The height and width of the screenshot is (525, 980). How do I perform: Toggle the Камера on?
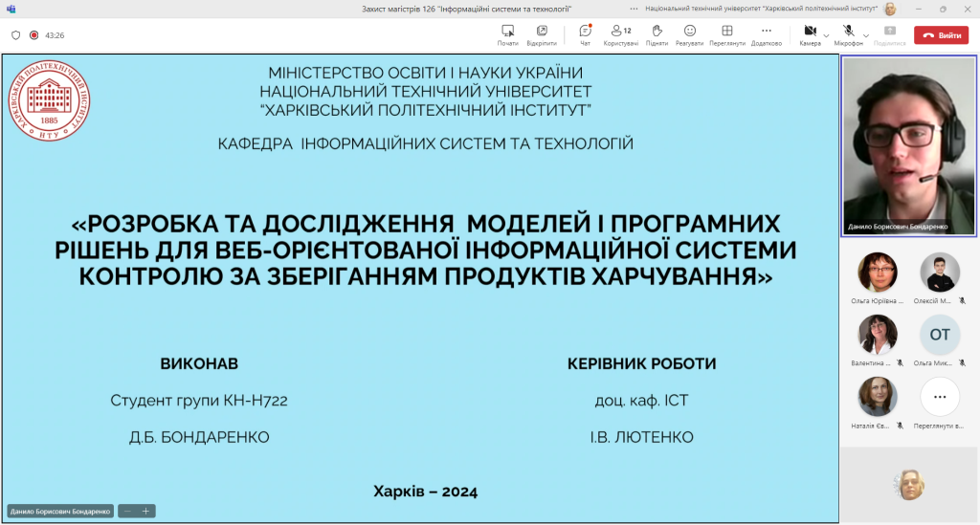tap(810, 35)
